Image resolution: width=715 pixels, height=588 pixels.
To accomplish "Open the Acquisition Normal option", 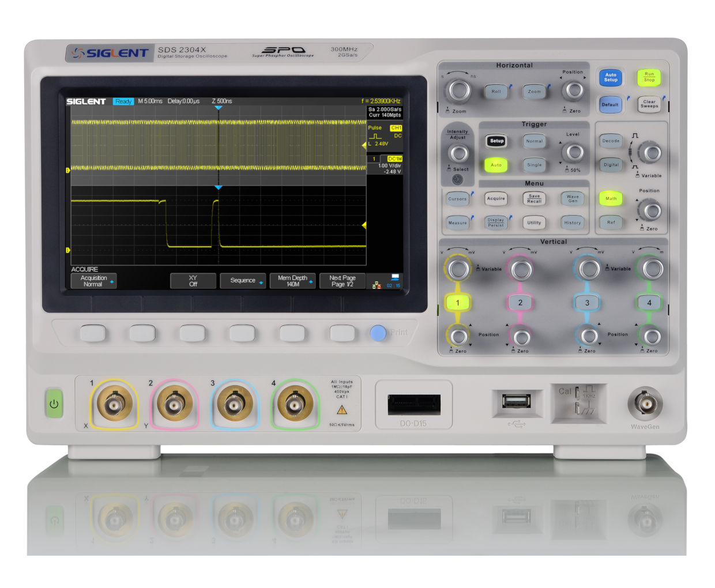I will (93, 281).
